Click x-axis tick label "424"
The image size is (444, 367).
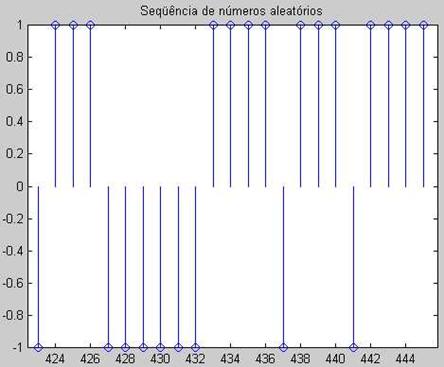click(x=56, y=359)
